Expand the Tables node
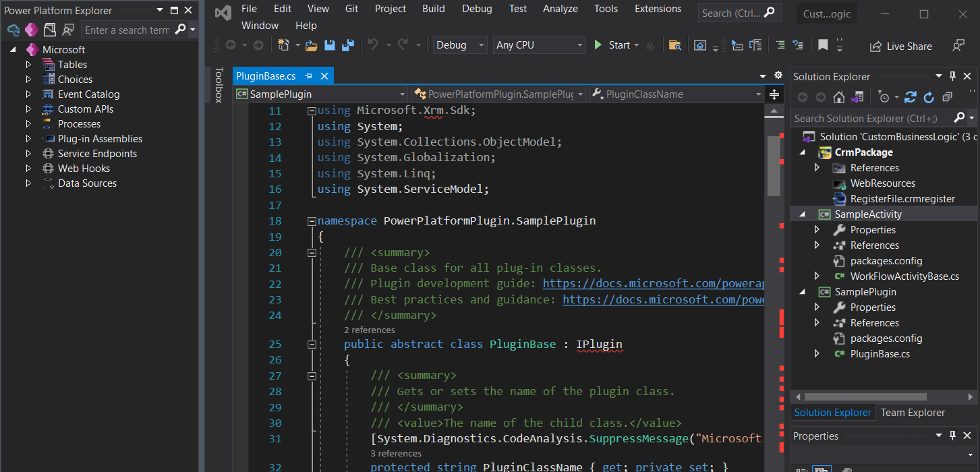This screenshot has width=980, height=472. tap(28, 65)
